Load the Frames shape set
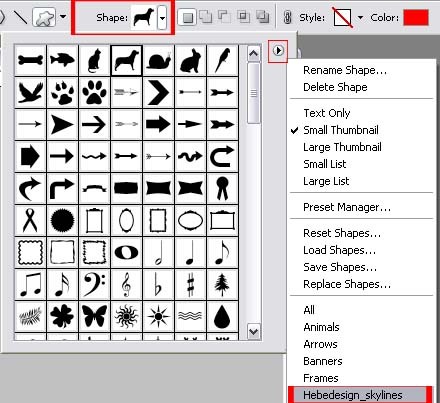This screenshot has width=440, height=403. (321, 378)
